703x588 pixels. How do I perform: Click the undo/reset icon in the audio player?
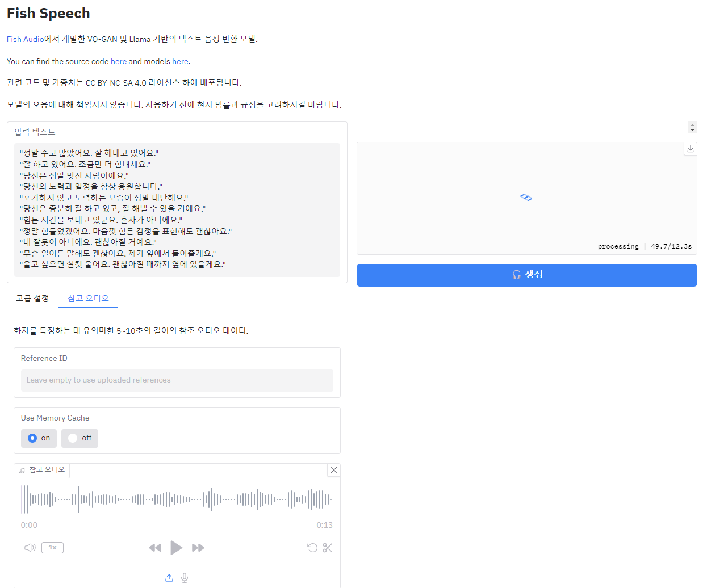click(x=312, y=548)
